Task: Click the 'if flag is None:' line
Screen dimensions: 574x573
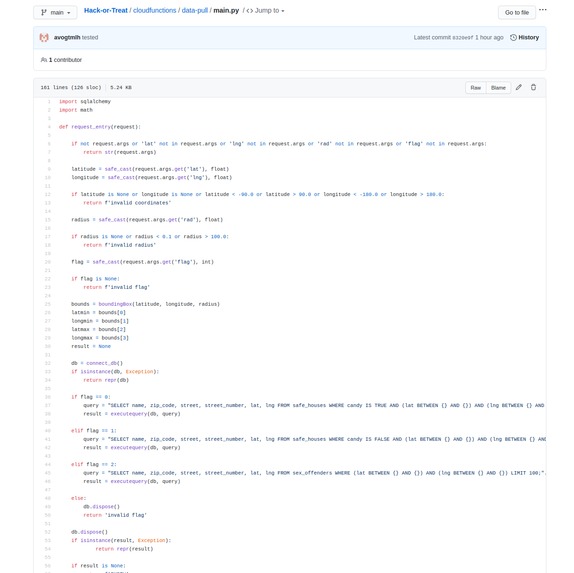Action: point(95,278)
